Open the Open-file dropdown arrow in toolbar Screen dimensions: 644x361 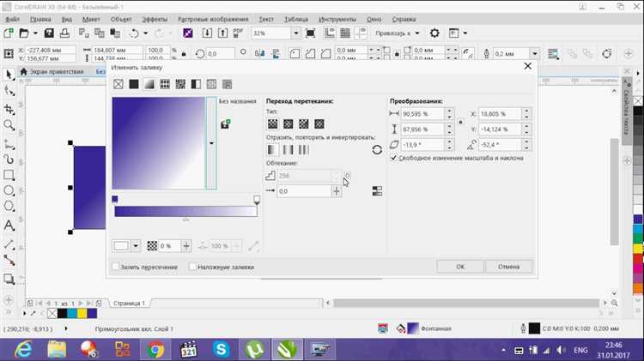tap(35, 33)
